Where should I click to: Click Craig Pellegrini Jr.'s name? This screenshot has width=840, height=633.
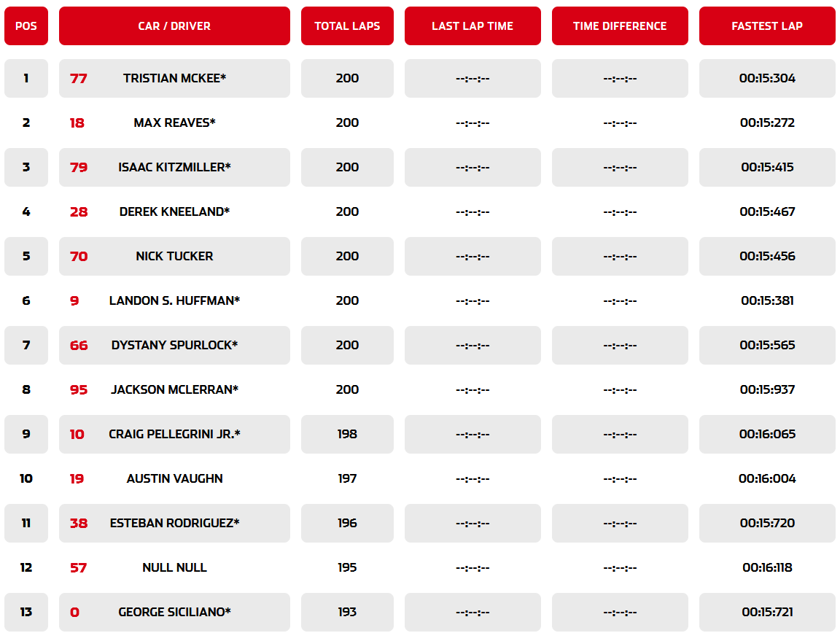(x=174, y=434)
